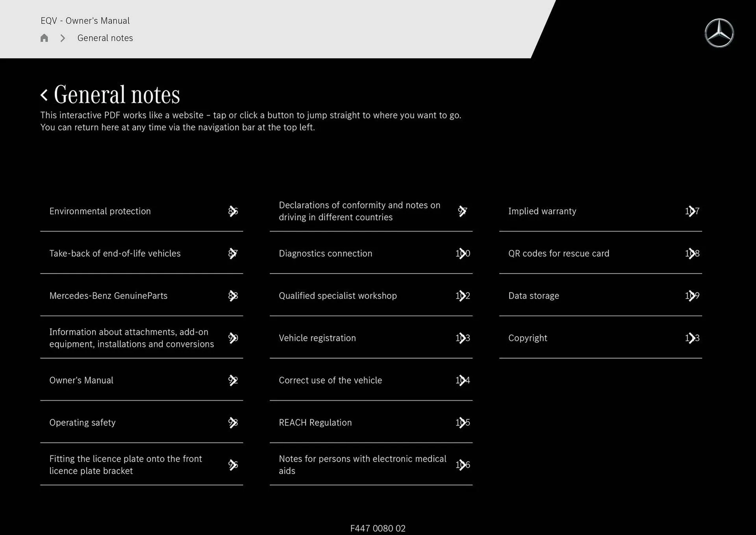Open QR codes for rescue card

coord(558,253)
